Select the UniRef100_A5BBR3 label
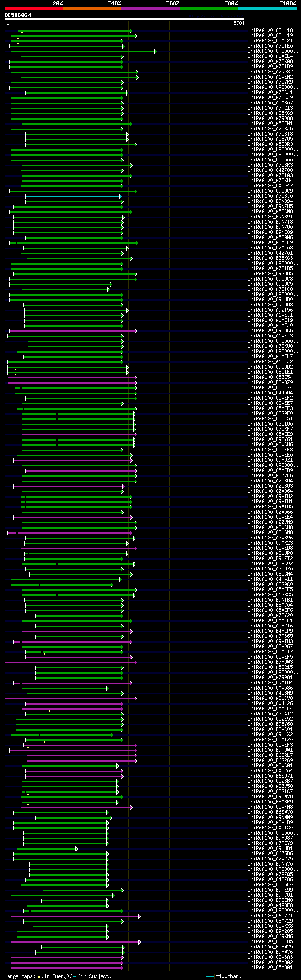 click(x=270, y=145)
